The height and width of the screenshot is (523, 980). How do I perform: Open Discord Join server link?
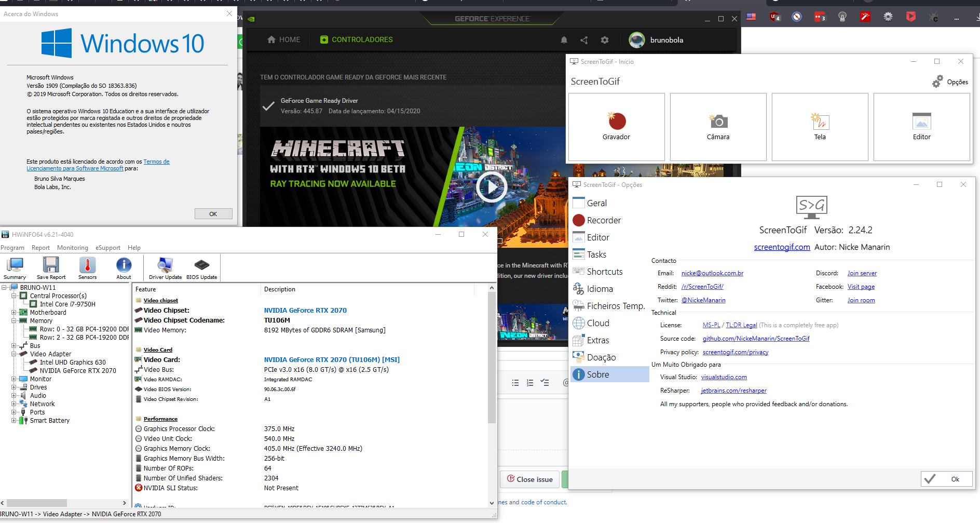click(x=862, y=273)
